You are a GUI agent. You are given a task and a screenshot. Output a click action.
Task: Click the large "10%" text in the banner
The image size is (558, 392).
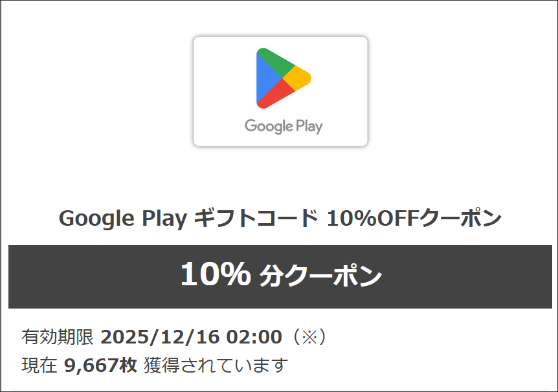coord(215,276)
